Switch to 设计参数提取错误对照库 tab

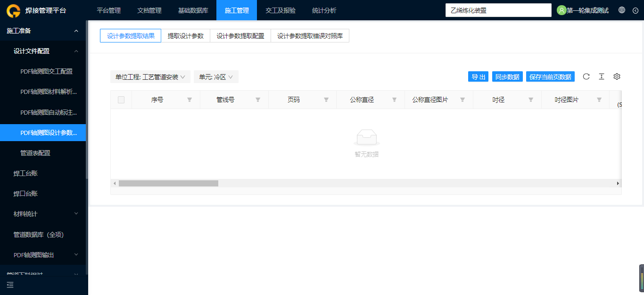[x=310, y=36]
